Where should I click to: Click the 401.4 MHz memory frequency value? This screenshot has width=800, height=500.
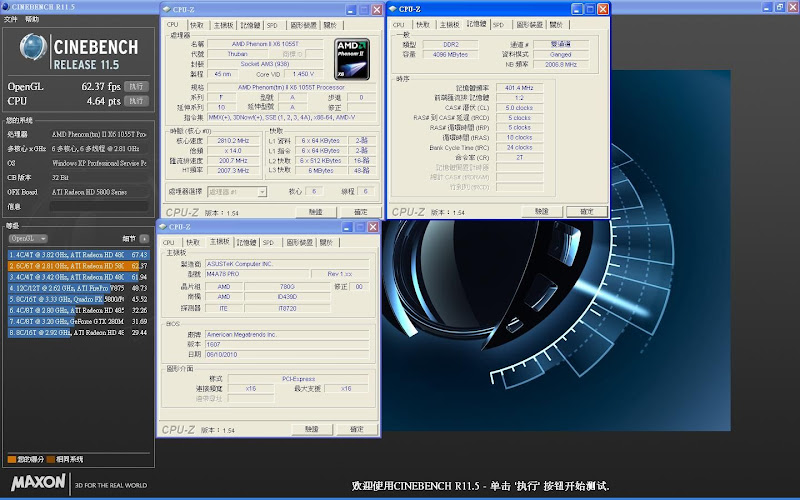(519, 88)
